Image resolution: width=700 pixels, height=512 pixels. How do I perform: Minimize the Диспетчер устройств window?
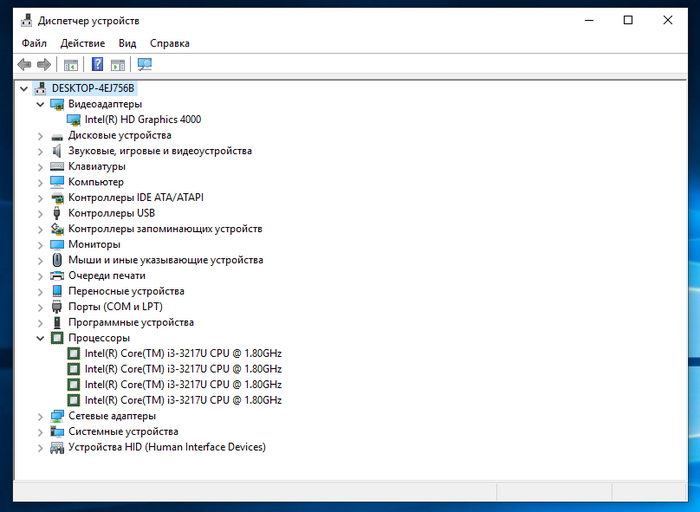tap(589, 21)
